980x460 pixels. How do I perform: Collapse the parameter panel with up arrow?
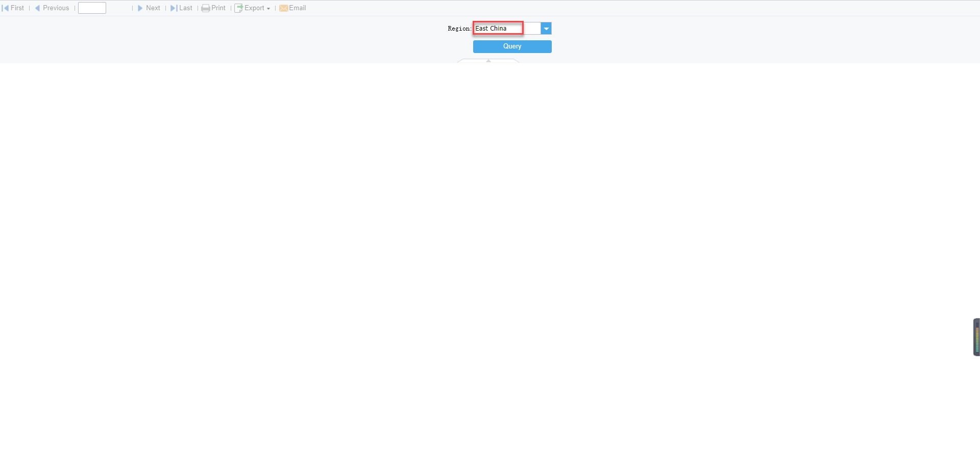[x=488, y=61]
